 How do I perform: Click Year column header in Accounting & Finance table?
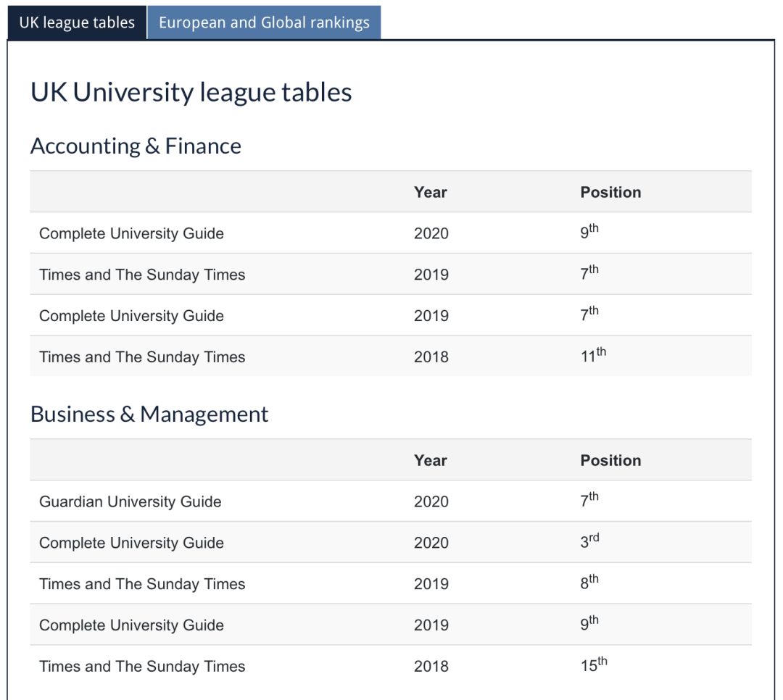coord(430,192)
